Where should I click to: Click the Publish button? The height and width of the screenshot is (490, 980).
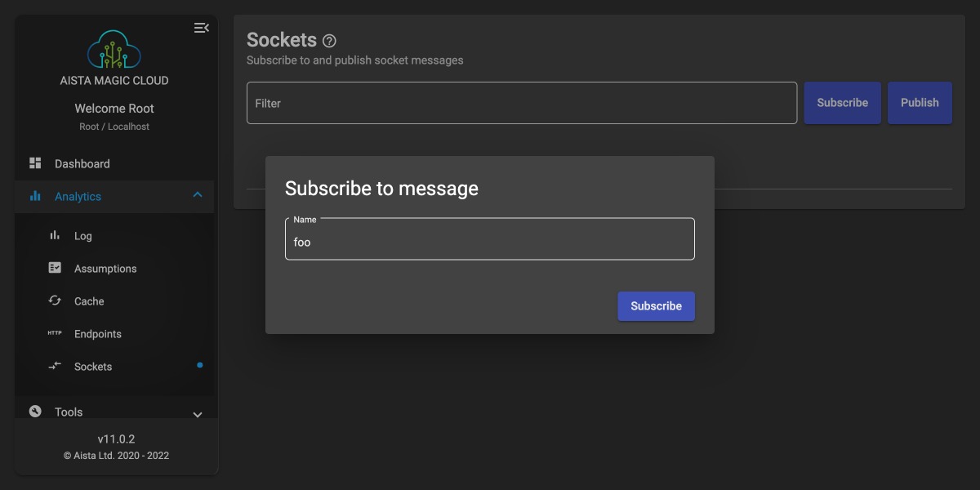(920, 103)
